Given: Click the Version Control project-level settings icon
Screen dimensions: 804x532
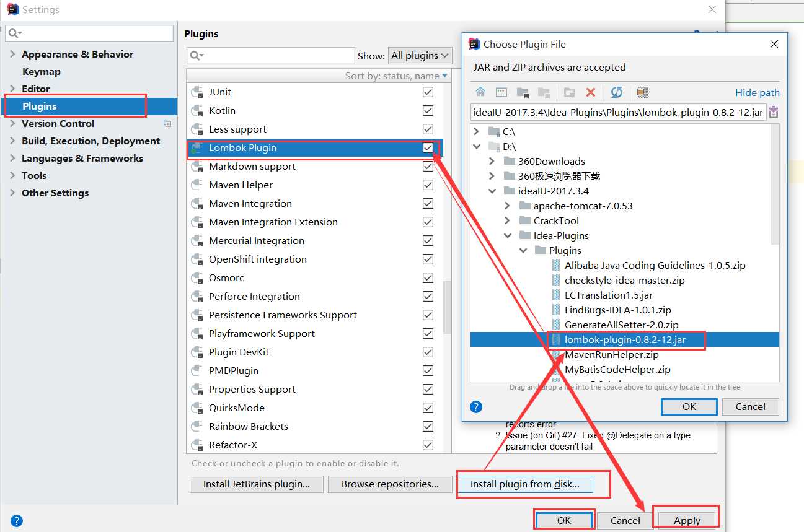Looking at the screenshot, I should point(167,123).
